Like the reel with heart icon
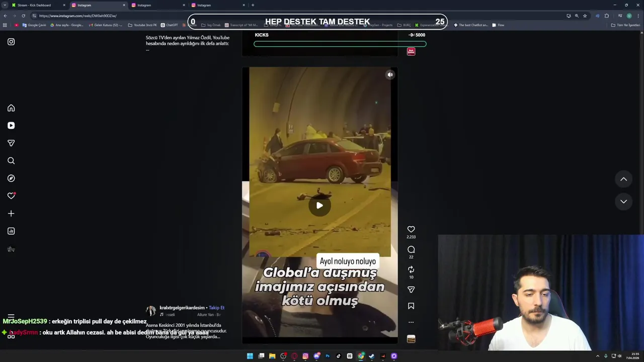Image resolution: width=644 pixels, height=362 pixels. click(x=411, y=229)
